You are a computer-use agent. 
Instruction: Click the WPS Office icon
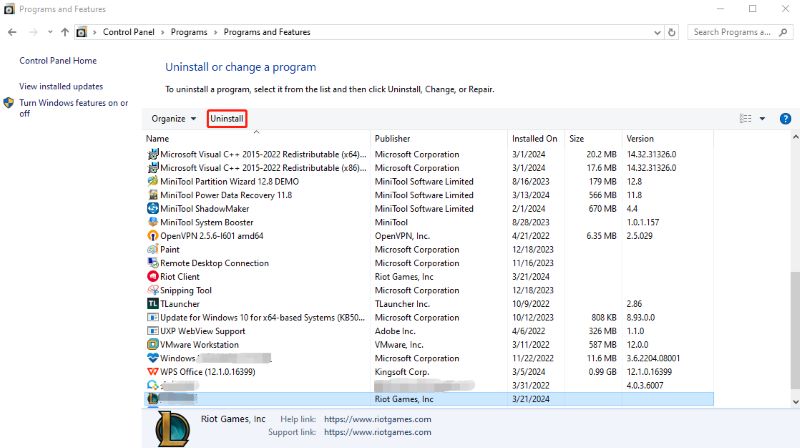coord(153,371)
